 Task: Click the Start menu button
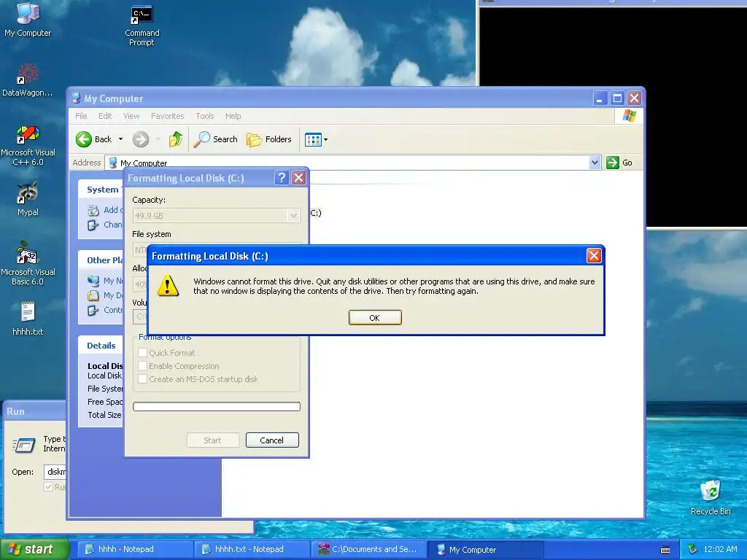pos(35,549)
